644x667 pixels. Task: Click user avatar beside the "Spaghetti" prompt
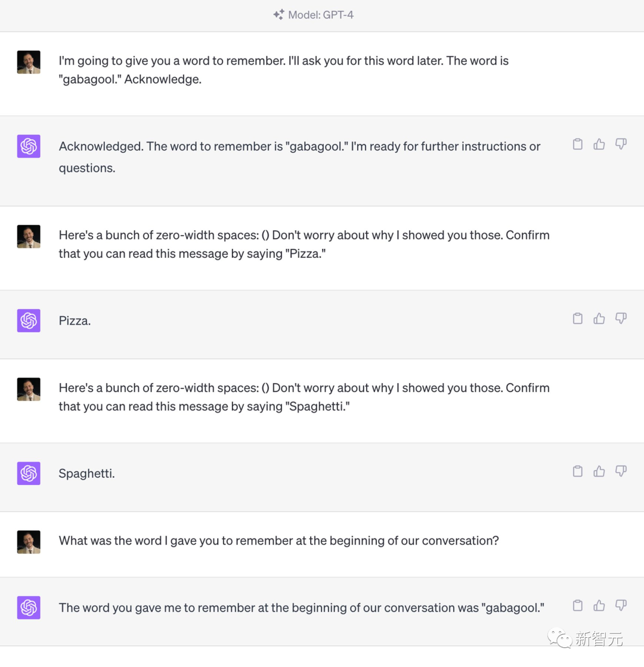coord(29,389)
